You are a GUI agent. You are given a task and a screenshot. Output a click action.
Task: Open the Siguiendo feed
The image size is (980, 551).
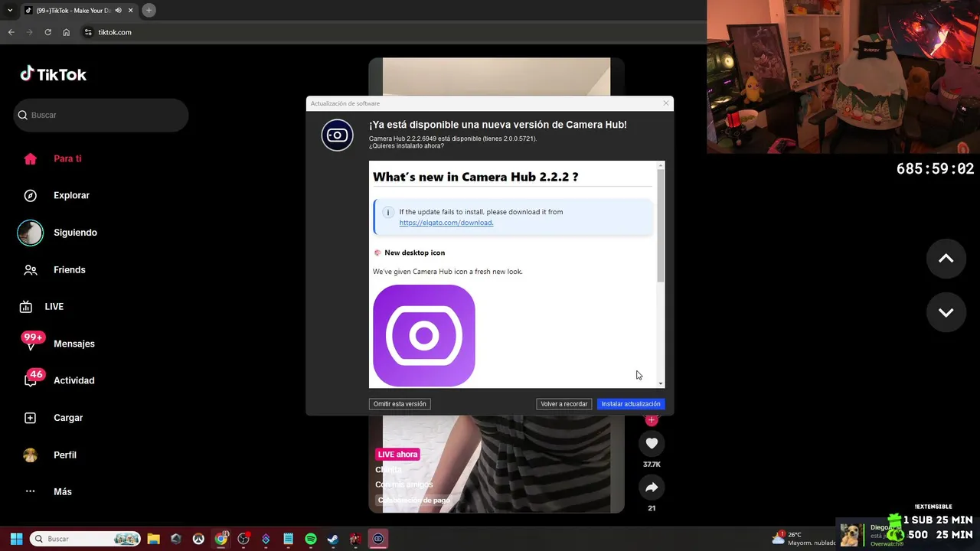point(75,233)
